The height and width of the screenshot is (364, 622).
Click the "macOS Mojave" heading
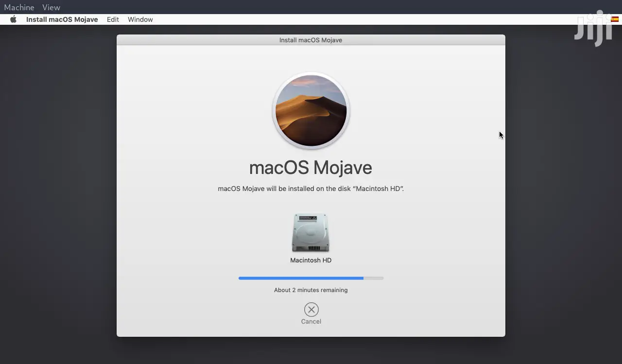click(x=311, y=168)
